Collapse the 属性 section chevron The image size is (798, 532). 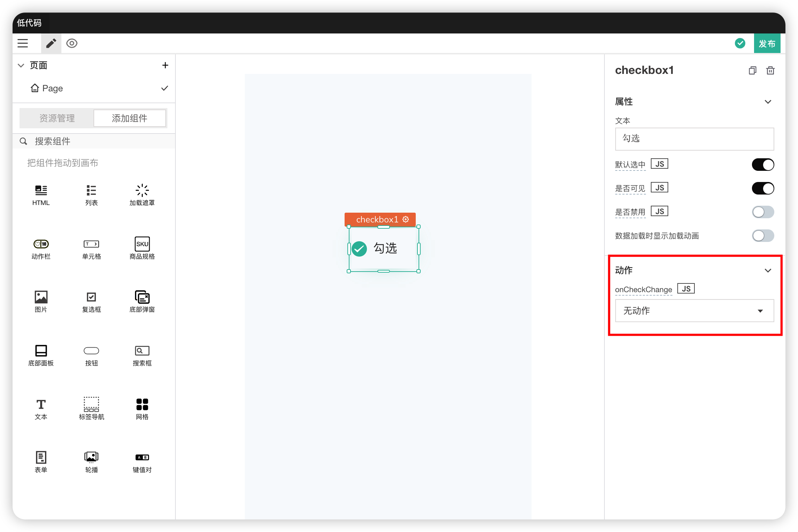[768, 102]
